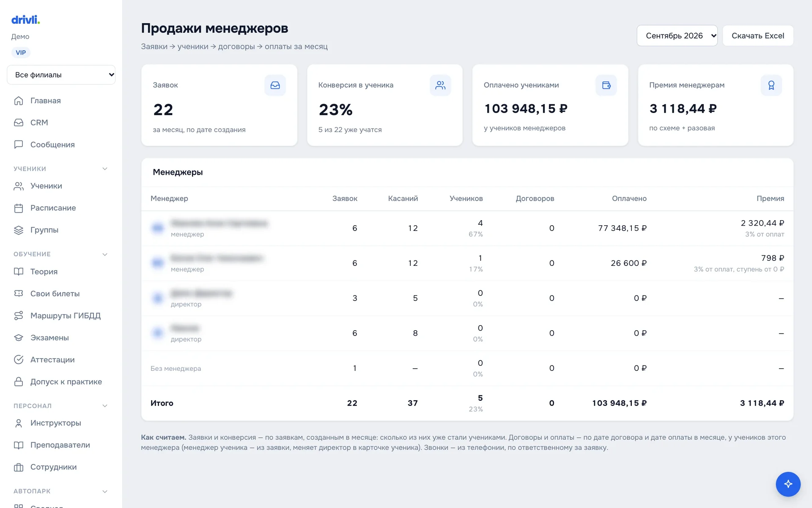The image size is (812, 508).
Task: Select the VIP plan badge
Action: pyautogui.click(x=21, y=53)
